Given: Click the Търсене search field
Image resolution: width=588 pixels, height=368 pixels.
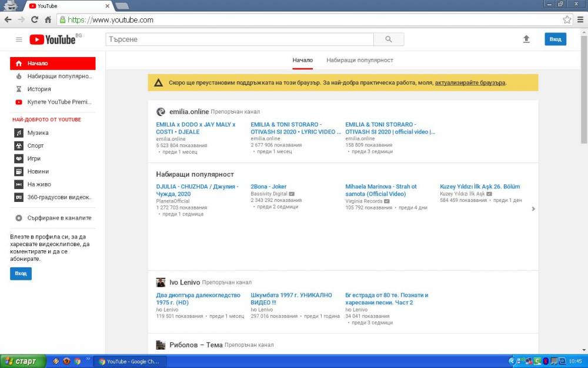Looking at the screenshot, I should click(240, 39).
